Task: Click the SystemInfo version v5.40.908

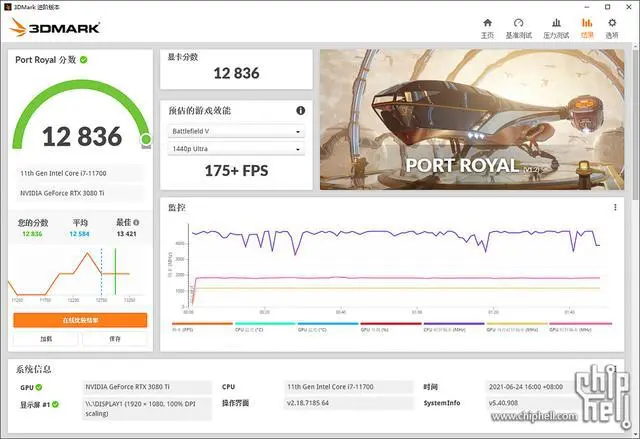Action: [x=503, y=403]
